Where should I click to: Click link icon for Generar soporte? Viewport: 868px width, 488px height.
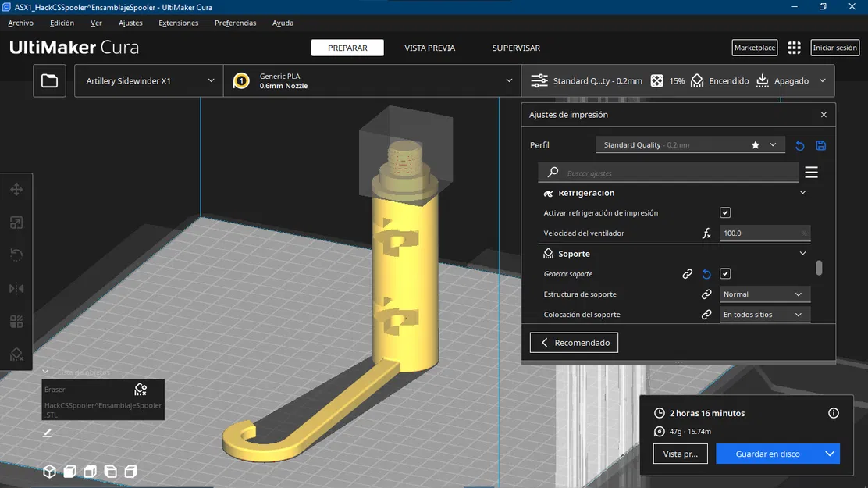pyautogui.click(x=687, y=273)
